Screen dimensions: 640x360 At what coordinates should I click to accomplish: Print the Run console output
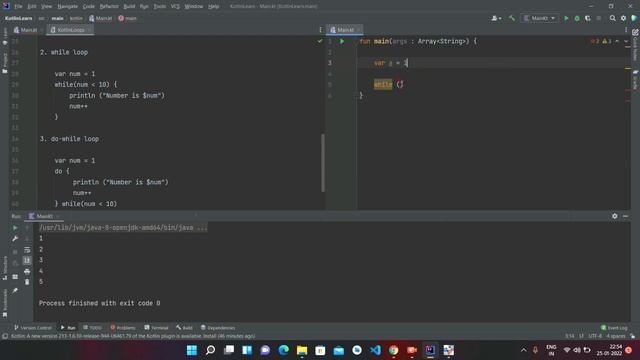coord(27,271)
